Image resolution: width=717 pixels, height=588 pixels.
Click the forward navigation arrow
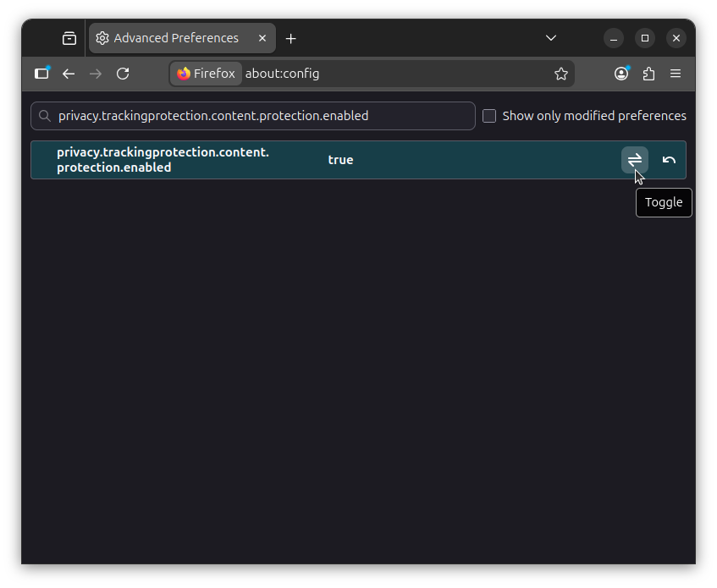pos(96,74)
